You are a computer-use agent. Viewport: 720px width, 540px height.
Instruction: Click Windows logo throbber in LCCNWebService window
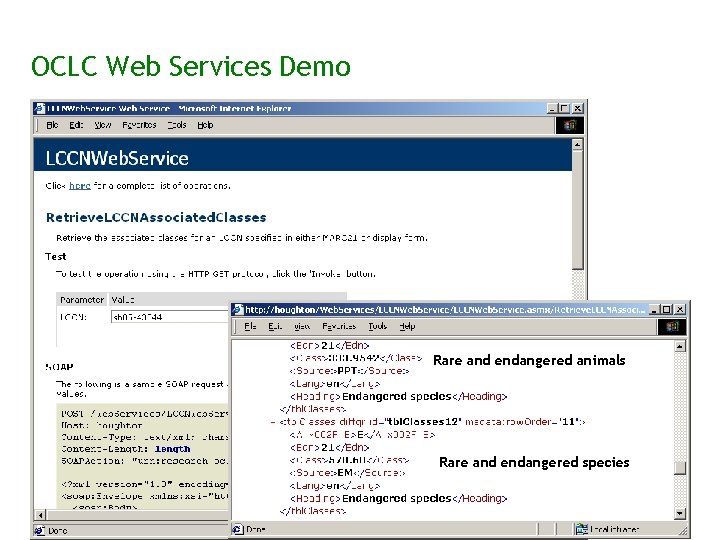click(569, 125)
